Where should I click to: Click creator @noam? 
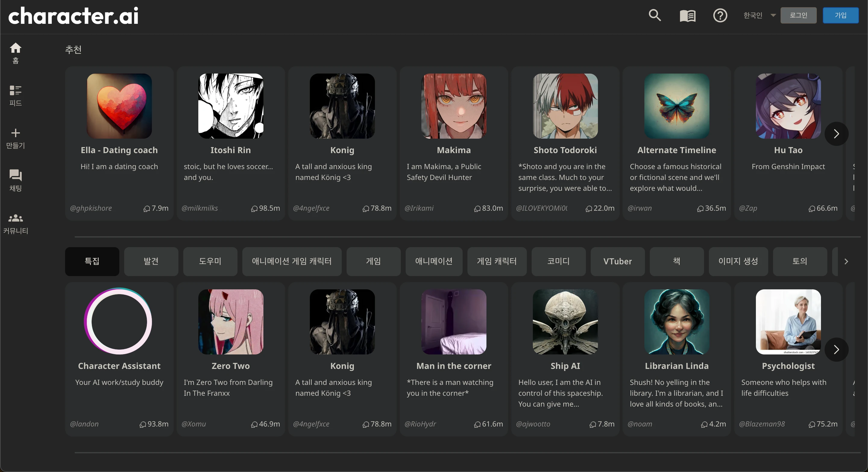[x=640, y=424]
